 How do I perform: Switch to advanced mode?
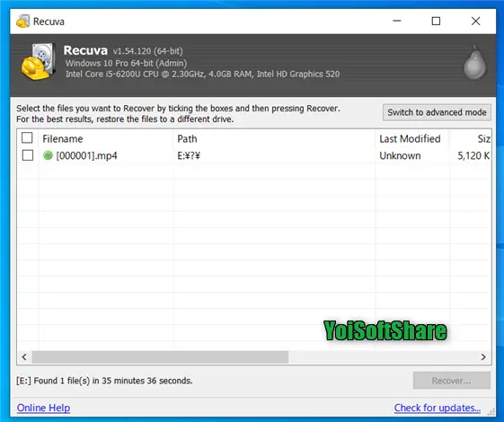[x=437, y=112]
